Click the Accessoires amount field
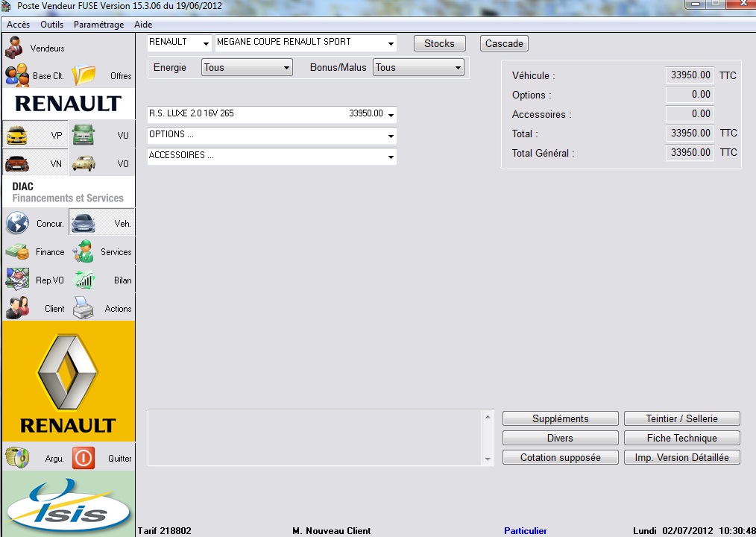This screenshot has width=756, height=537. pyautogui.click(x=690, y=114)
